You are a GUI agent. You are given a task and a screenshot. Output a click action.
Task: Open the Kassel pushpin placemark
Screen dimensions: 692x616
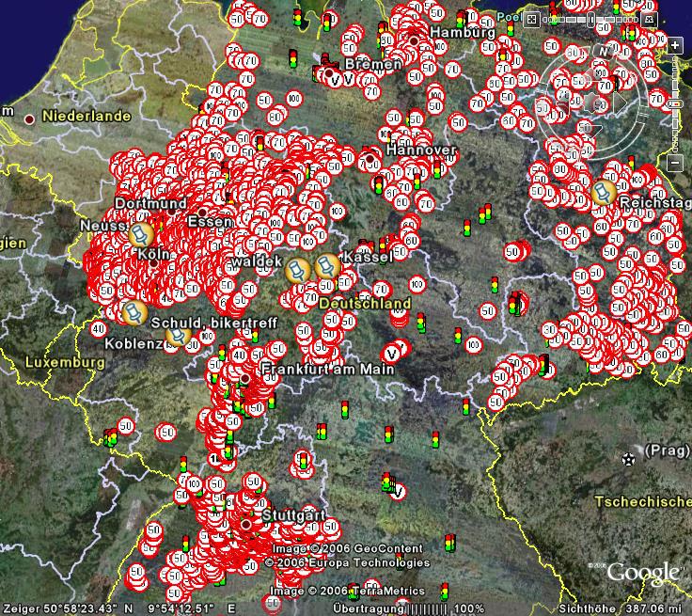pyautogui.click(x=326, y=267)
